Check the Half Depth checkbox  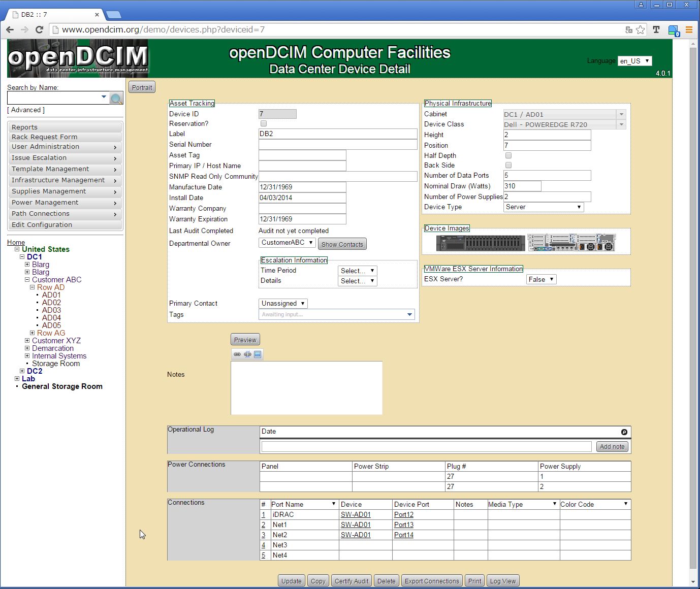pos(508,155)
